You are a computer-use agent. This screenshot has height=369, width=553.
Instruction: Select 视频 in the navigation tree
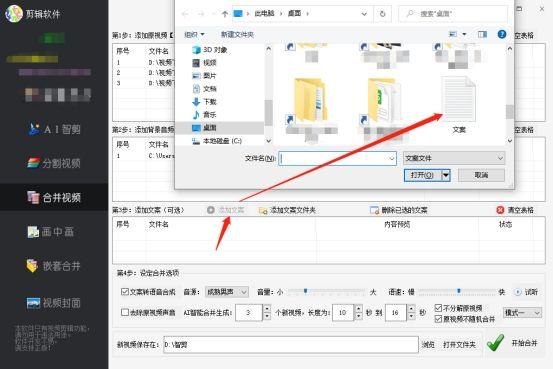[205, 62]
